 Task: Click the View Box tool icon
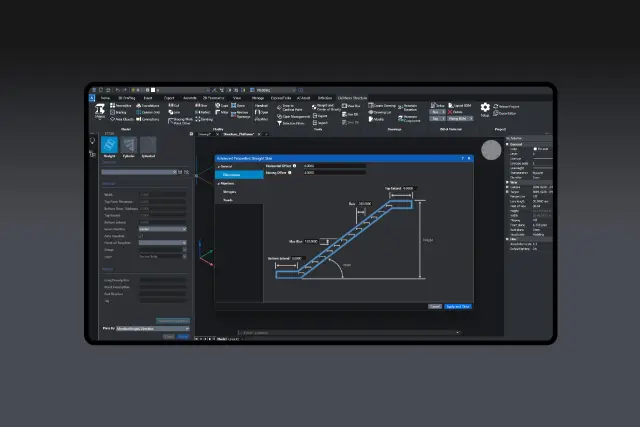click(344, 106)
